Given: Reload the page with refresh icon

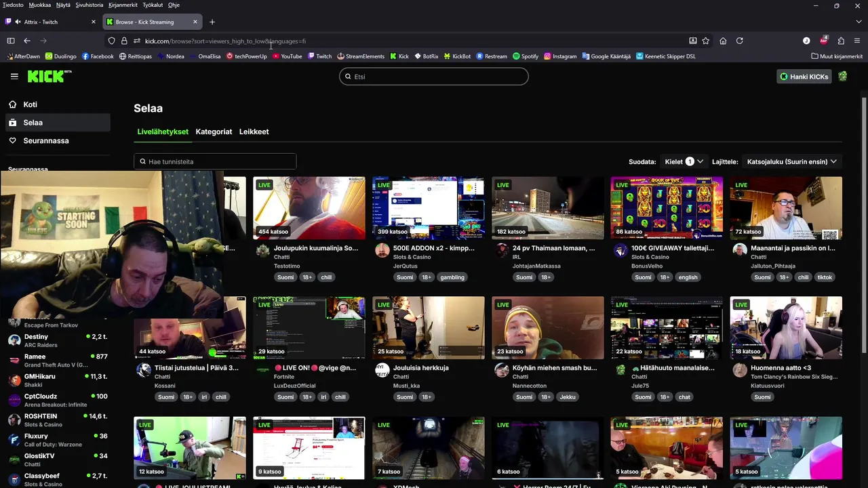Looking at the screenshot, I should point(740,41).
